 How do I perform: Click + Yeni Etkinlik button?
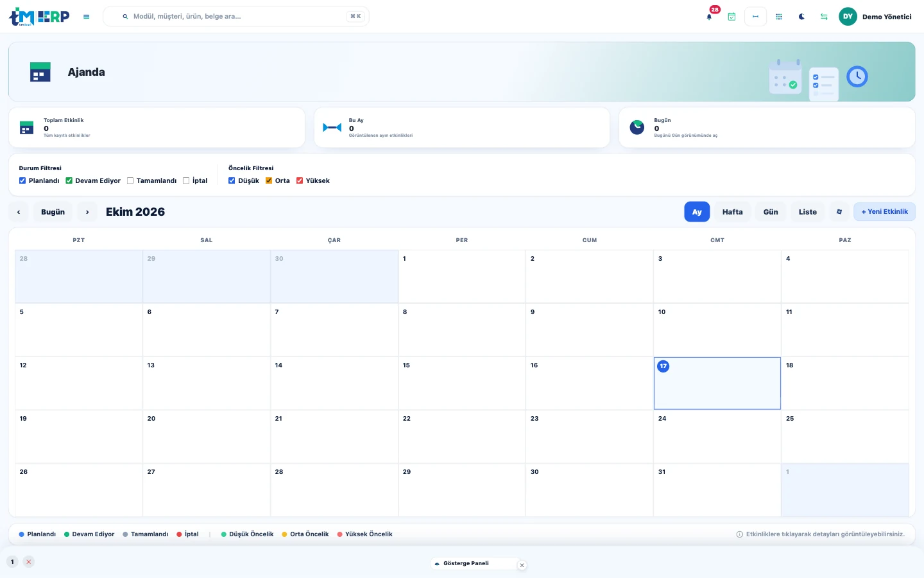click(884, 212)
